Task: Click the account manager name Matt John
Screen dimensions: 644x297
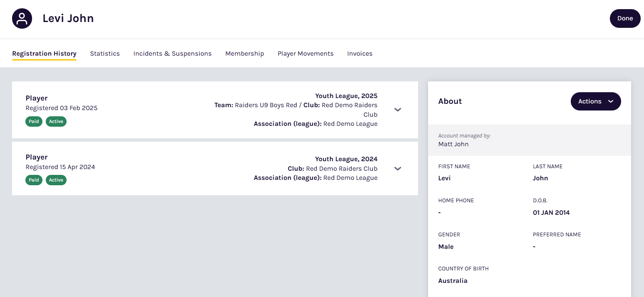Action: click(453, 144)
